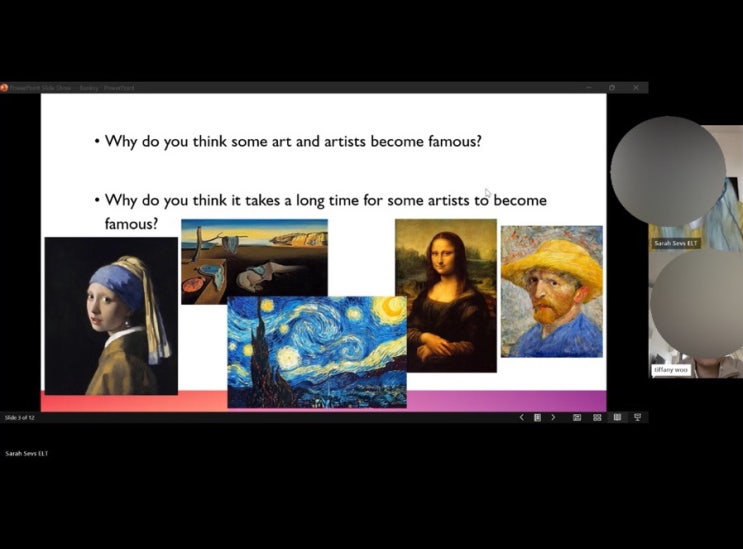
Task: Click the 'tiffany woo' participant name tag
Action: pyautogui.click(x=671, y=369)
